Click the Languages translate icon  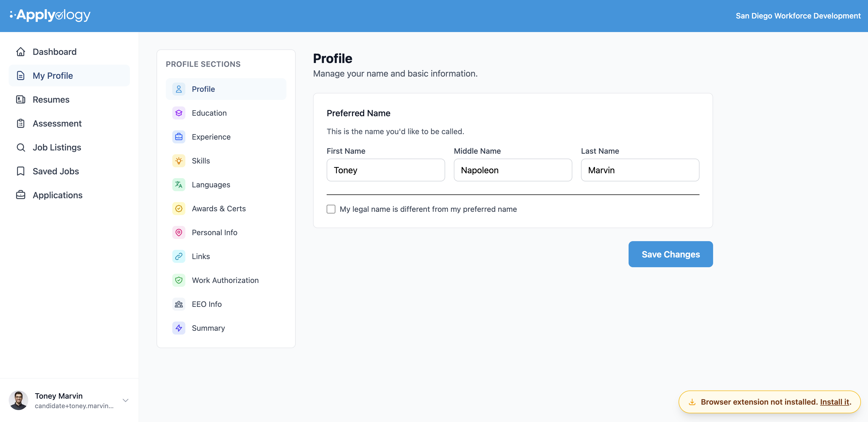[179, 185]
